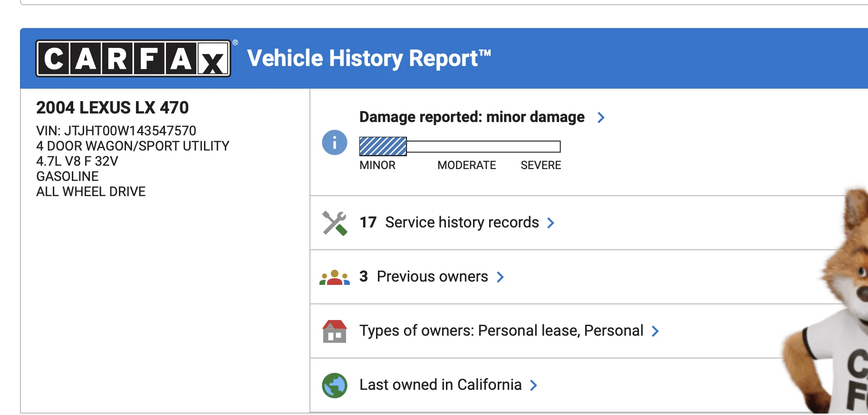The image size is (868, 415).
Task: Expand the damage reported chevron arrow
Action: coord(601,117)
